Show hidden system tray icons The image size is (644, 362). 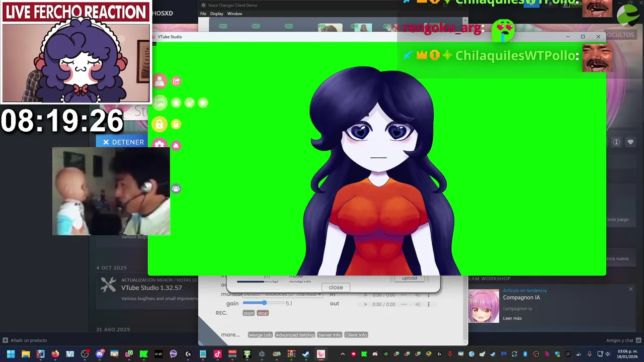(x=343, y=354)
